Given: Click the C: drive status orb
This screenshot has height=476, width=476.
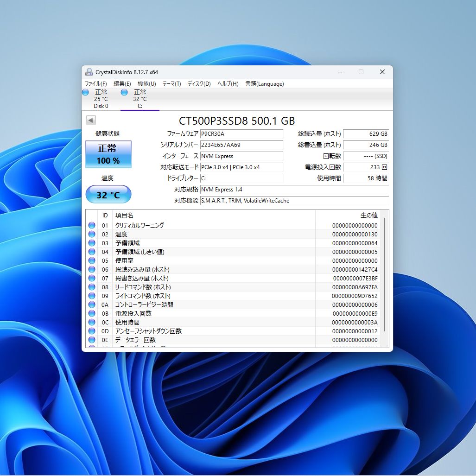Looking at the screenshot, I should tap(124, 92).
